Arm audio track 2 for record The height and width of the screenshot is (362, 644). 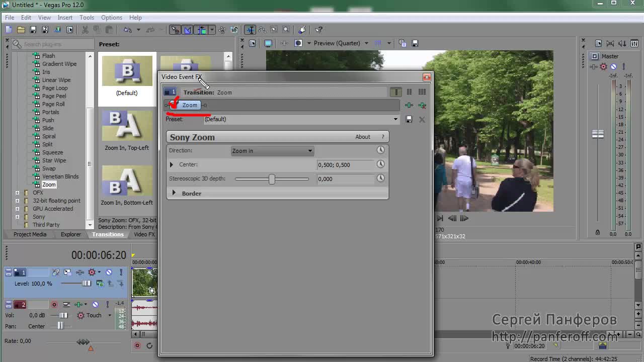coord(54,305)
